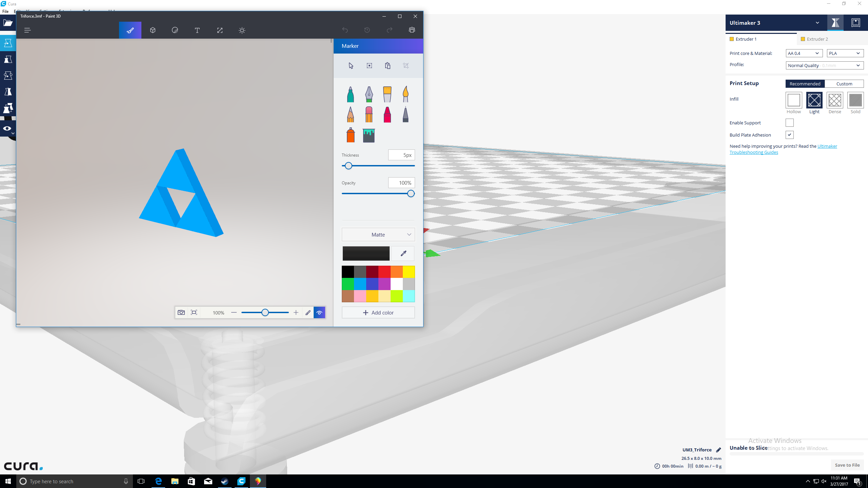This screenshot has width=868, height=488.
Task: Click the zoom in plus button
Action: pos(296,312)
